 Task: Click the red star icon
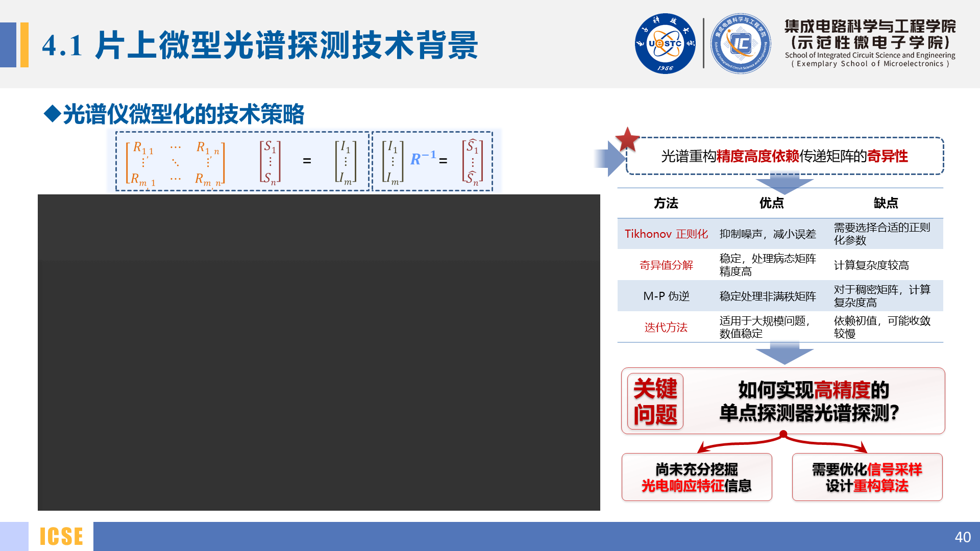(x=627, y=139)
